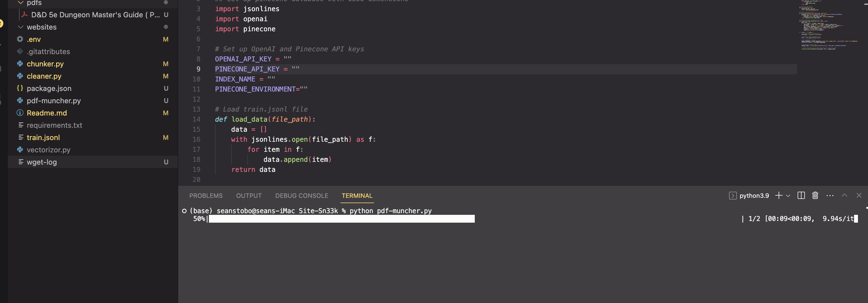This screenshot has height=303, width=868.
Task: Switch to the OUTPUT tab
Action: tap(249, 195)
